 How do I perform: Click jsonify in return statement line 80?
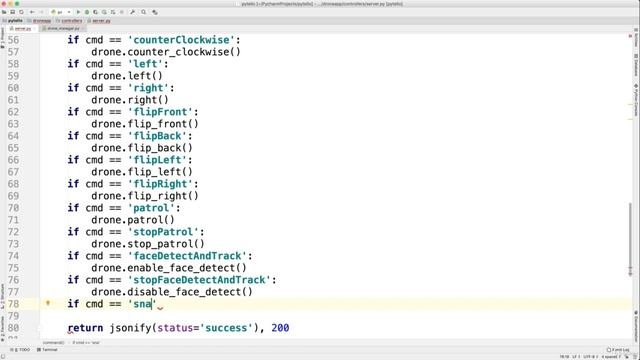pyautogui.click(x=130, y=328)
